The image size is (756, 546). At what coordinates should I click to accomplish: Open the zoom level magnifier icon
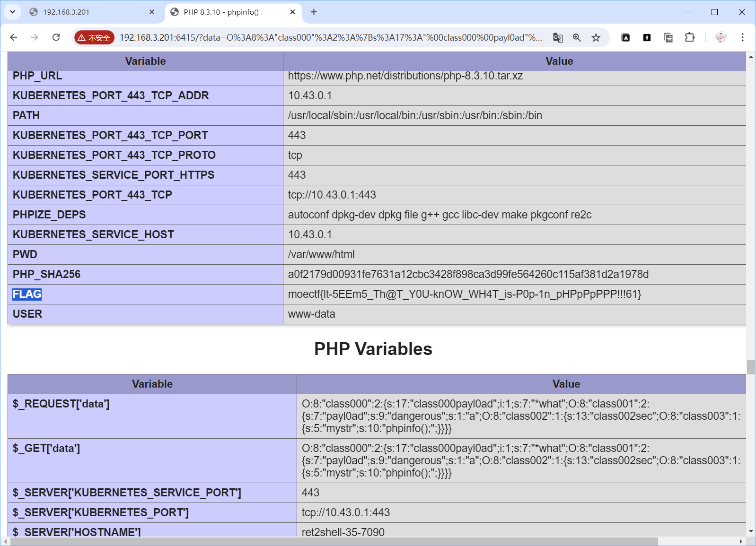(x=577, y=37)
